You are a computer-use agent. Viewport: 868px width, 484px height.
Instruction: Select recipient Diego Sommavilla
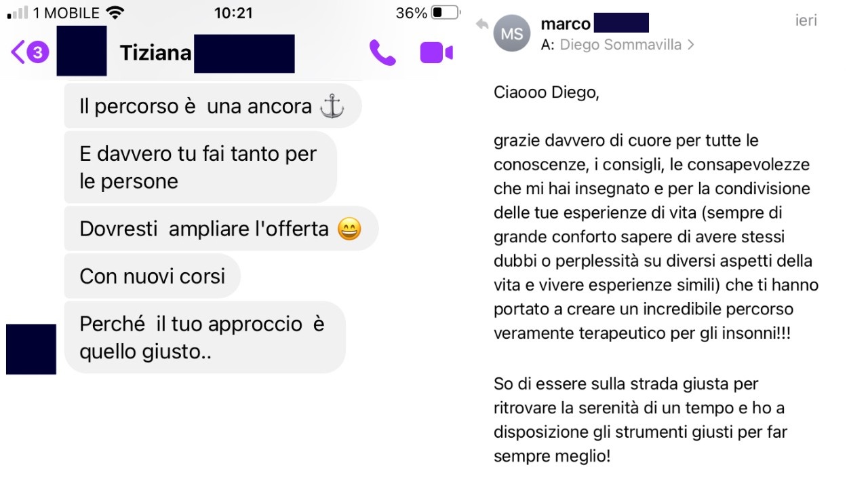coord(620,45)
